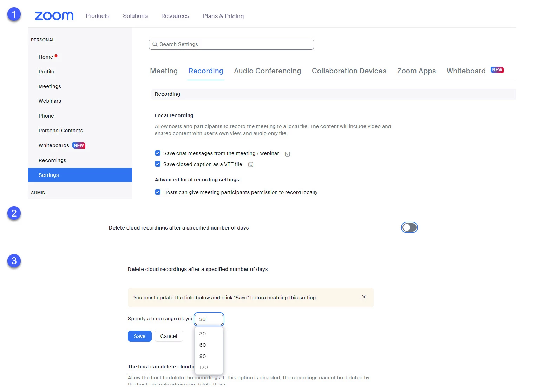Open Personal Contacts in the sidebar
Viewport: 544px width, 392px height.
[61, 131]
